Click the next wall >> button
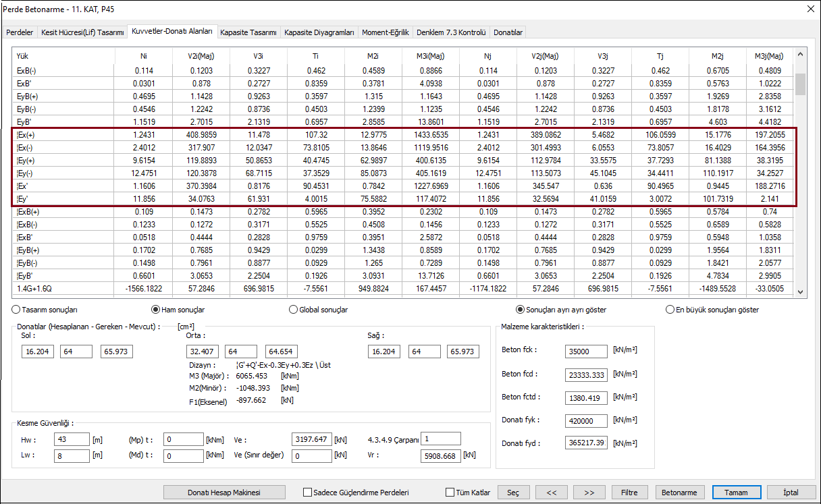 tap(589, 493)
